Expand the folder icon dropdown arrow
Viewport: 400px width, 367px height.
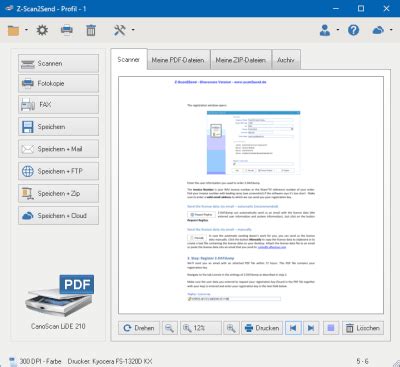click(x=26, y=30)
